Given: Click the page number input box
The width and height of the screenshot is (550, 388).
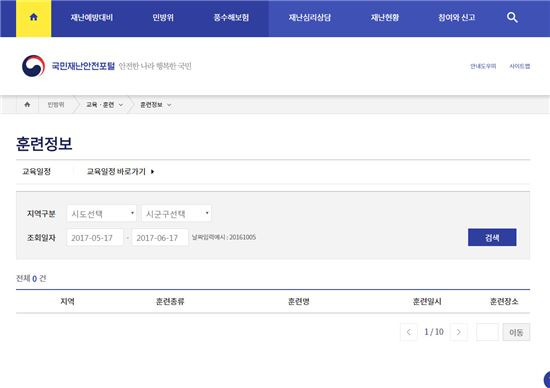Looking at the screenshot, I should pyautogui.click(x=487, y=332).
